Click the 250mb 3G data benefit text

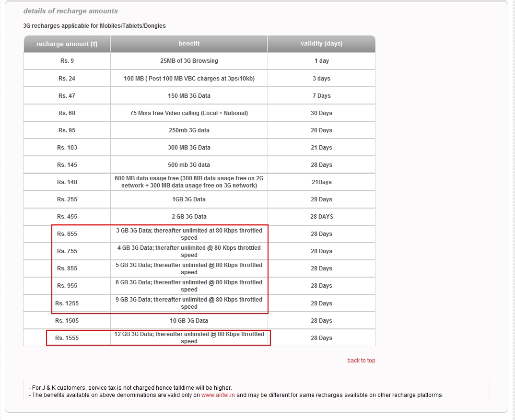point(188,130)
